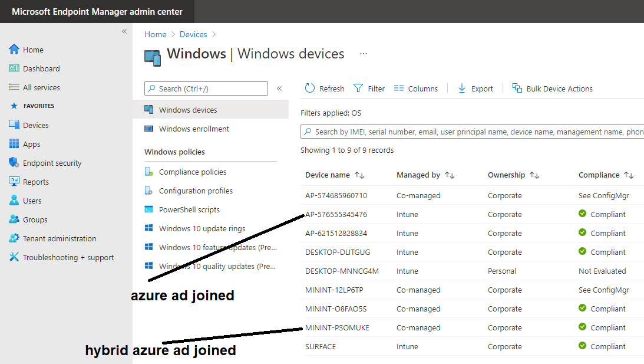
Task: Open device DESKTOP-DLITGUG
Action: [338, 252]
